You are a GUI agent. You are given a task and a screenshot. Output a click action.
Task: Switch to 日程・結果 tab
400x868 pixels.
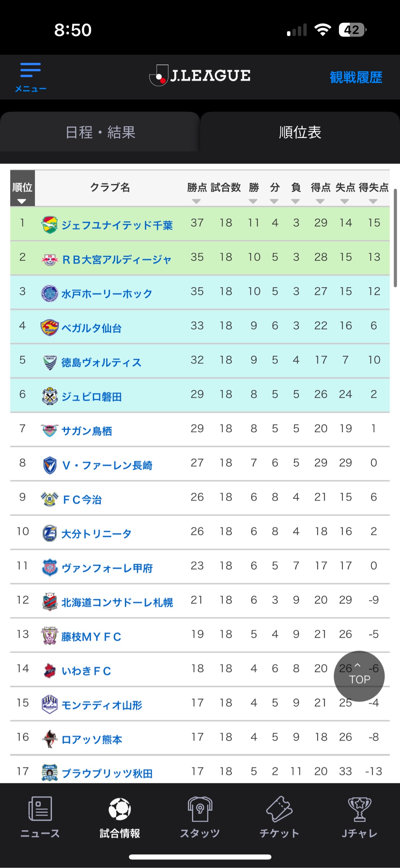coord(100,132)
